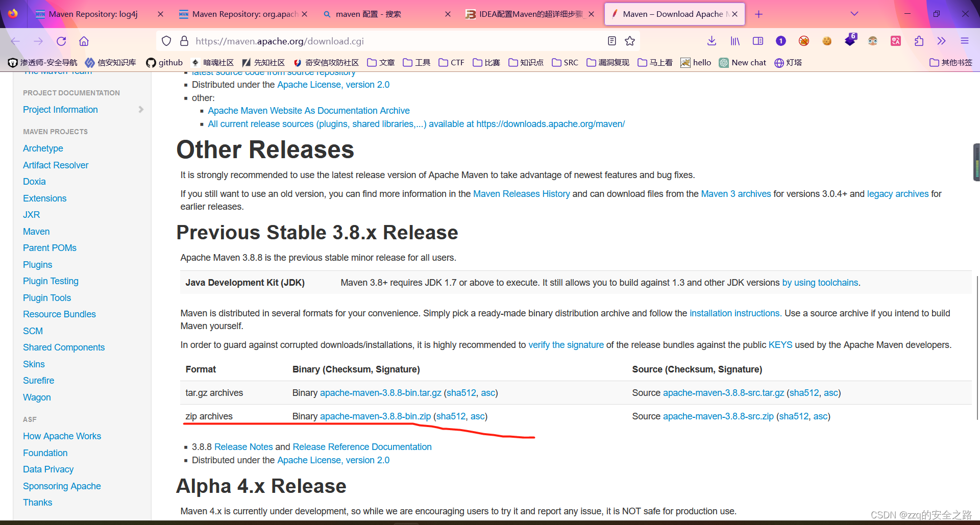Open the 其他书签 bookmark folder
This screenshot has width=980, height=525.
point(951,63)
